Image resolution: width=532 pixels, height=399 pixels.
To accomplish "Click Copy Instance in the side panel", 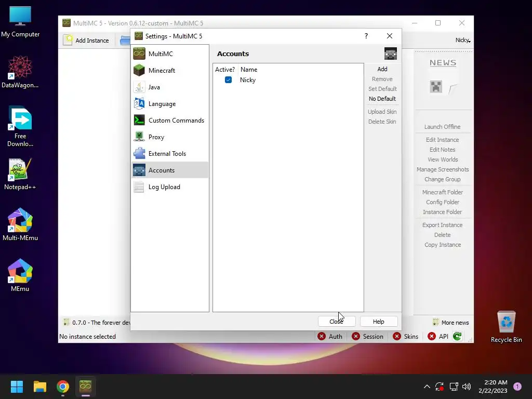I will pyautogui.click(x=442, y=244).
